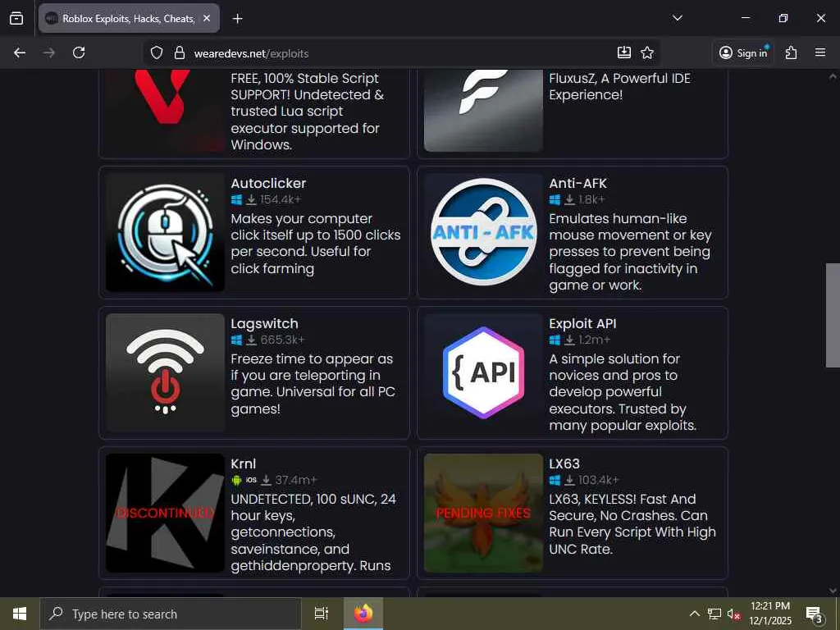Image resolution: width=840 pixels, height=630 pixels.
Task: Click the Anti-AFK title link
Action: point(578,183)
